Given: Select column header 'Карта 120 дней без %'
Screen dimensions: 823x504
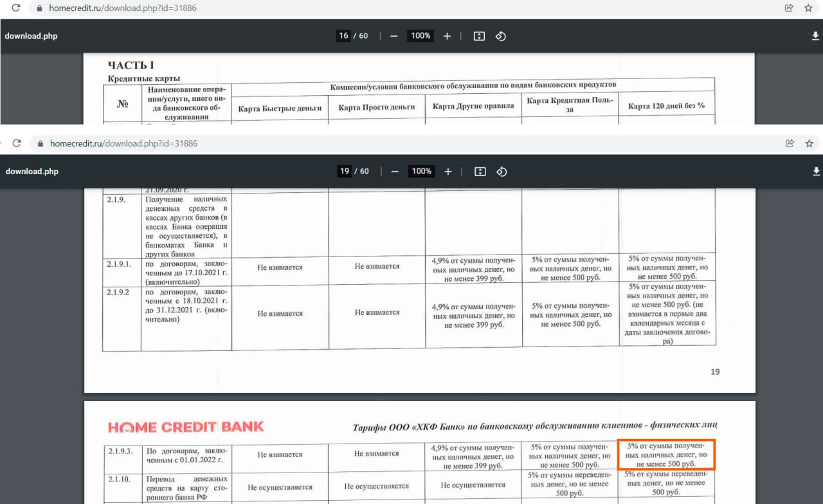Looking at the screenshot, I should pyautogui.click(x=666, y=105).
